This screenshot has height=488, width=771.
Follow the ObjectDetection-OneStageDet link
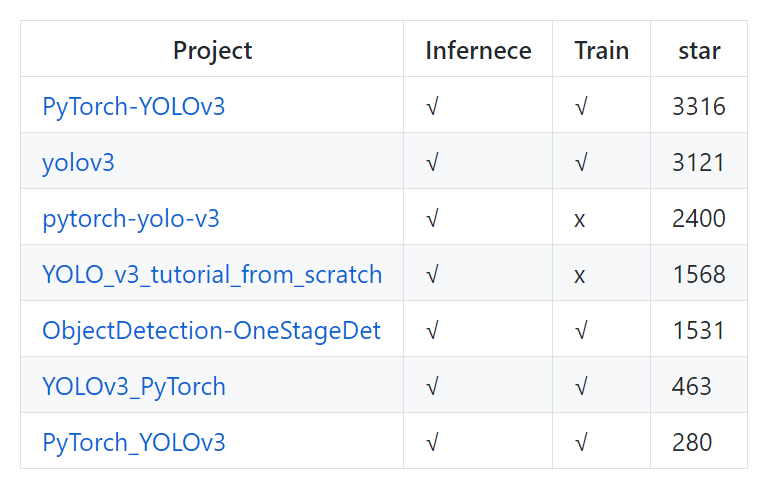point(211,330)
